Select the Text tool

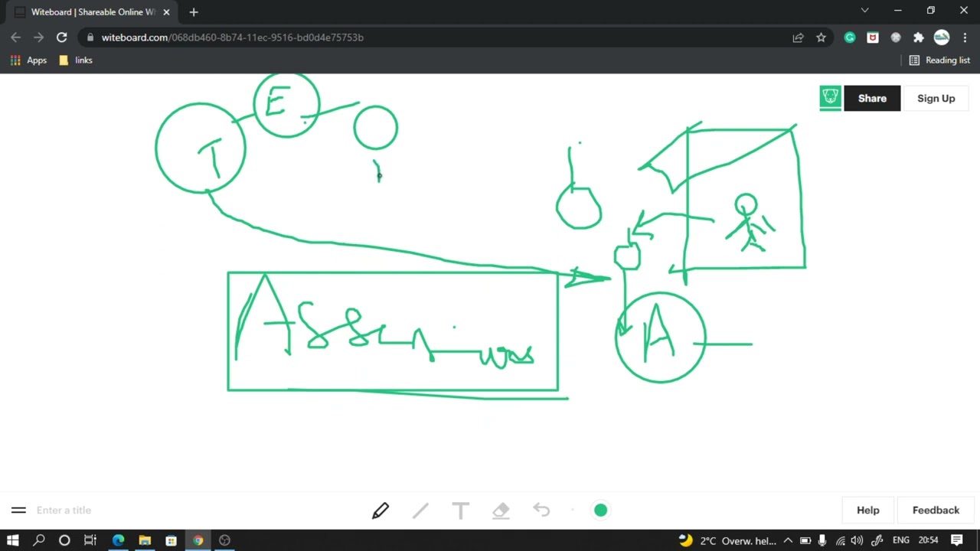[460, 510]
